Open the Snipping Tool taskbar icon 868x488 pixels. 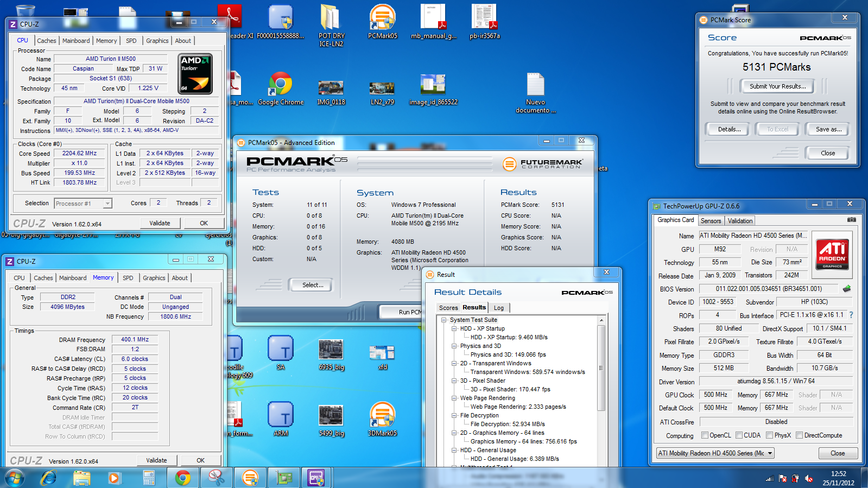(216, 478)
